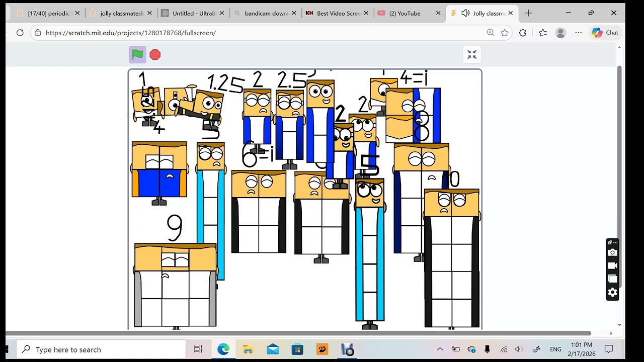644x362 pixels.
Task: Open Microsoft Store from the taskbar
Action: click(x=297, y=349)
